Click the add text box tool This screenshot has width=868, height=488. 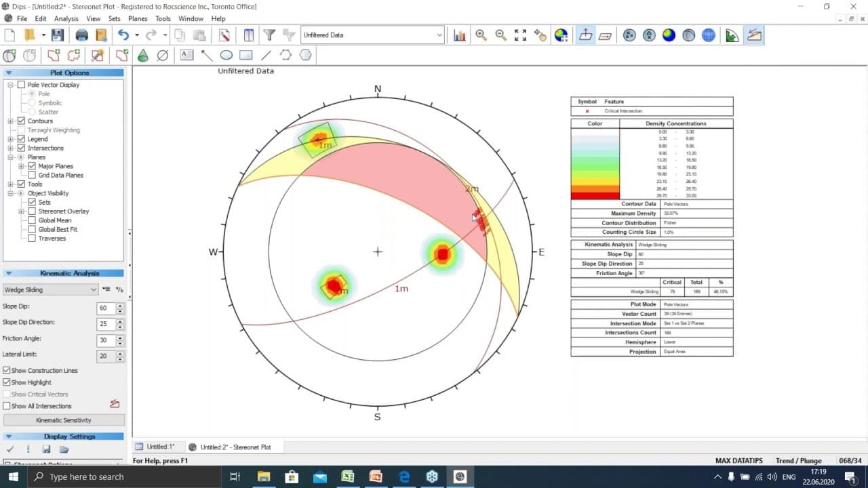tap(186, 56)
